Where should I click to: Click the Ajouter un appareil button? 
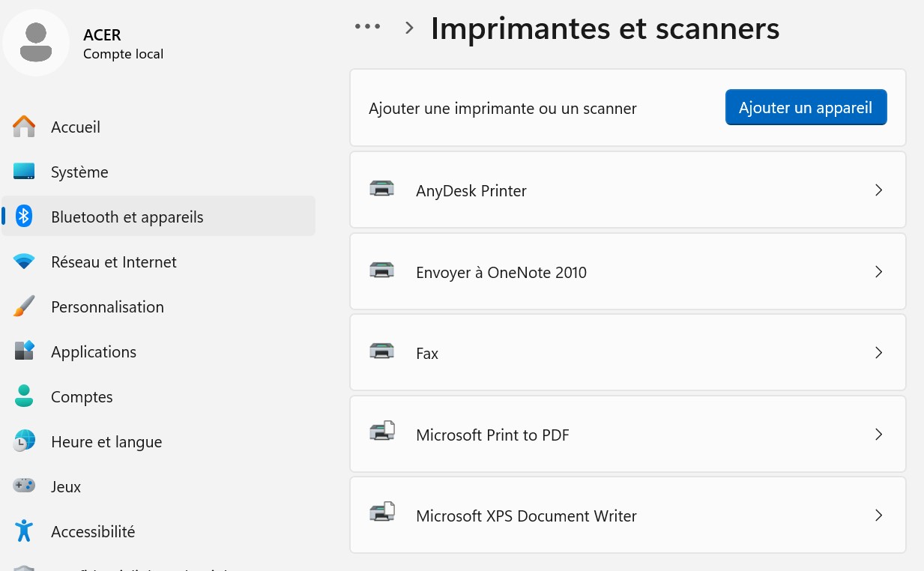[806, 107]
